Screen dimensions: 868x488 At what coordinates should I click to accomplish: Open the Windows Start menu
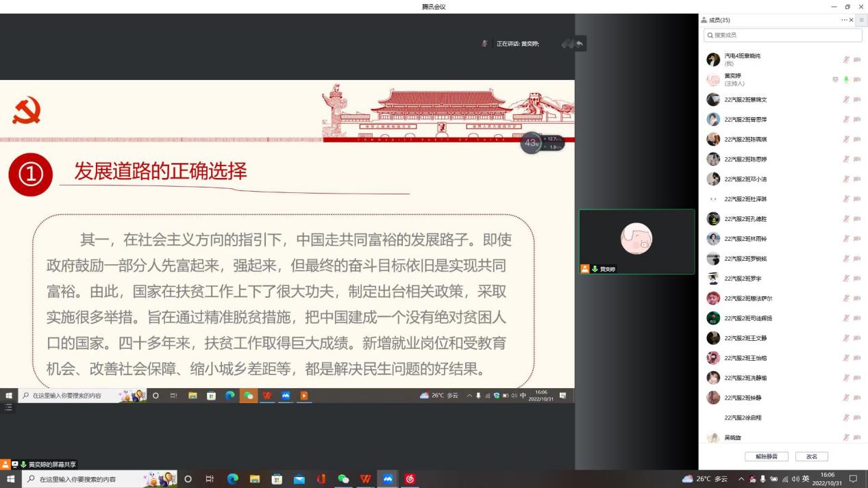point(10,479)
